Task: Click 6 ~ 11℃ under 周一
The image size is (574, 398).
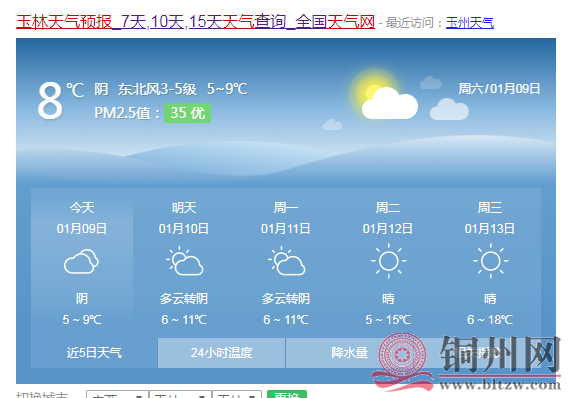Action: click(x=286, y=320)
